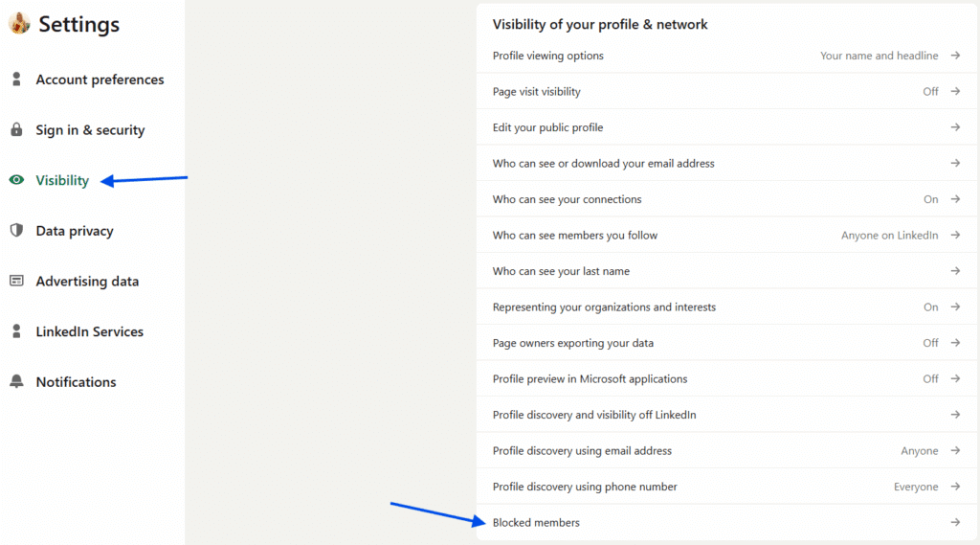Open Blocked members list
980x545 pixels.
pos(536,522)
